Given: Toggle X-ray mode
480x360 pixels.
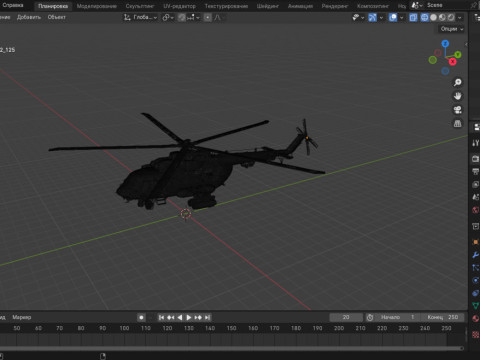Looking at the screenshot, I should (413, 17).
